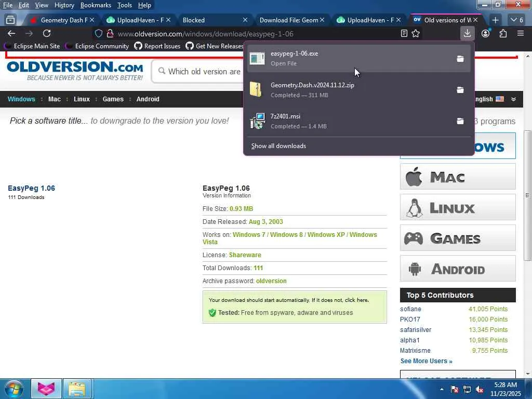532x399 pixels.
Task: Open the Bookmarks menu
Action: coord(96,5)
